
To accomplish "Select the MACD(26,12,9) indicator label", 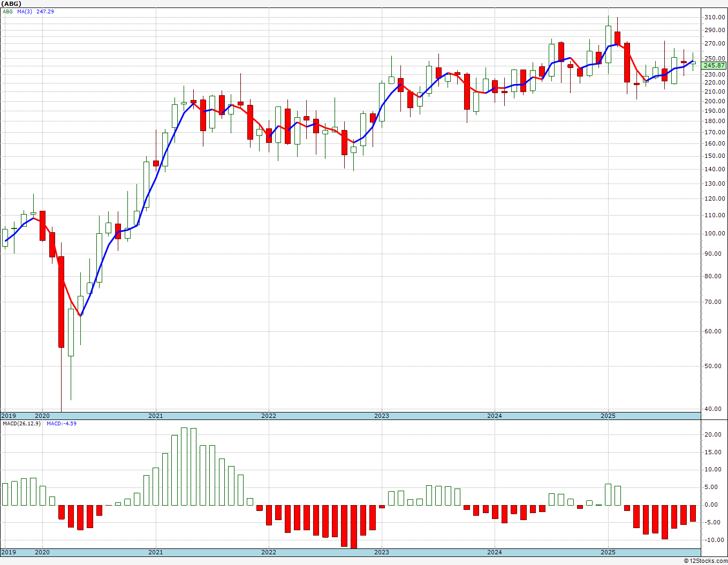I will [21, 423].
